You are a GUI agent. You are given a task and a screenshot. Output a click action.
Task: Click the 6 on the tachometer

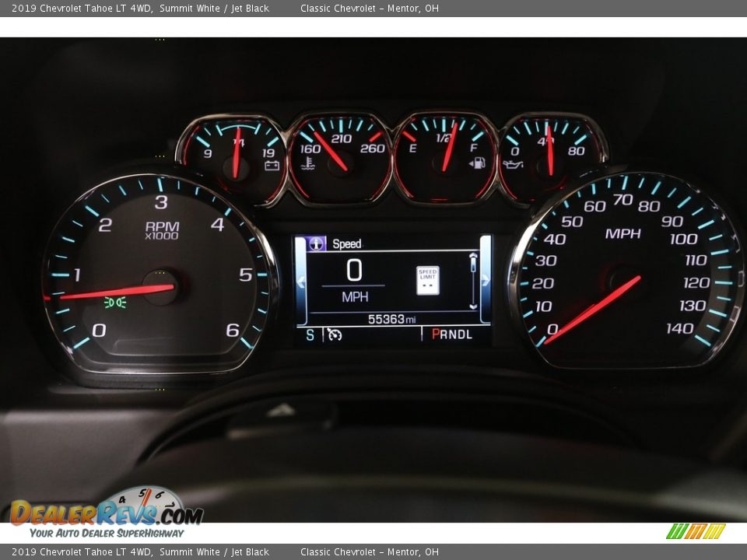[x=233, y=330]
